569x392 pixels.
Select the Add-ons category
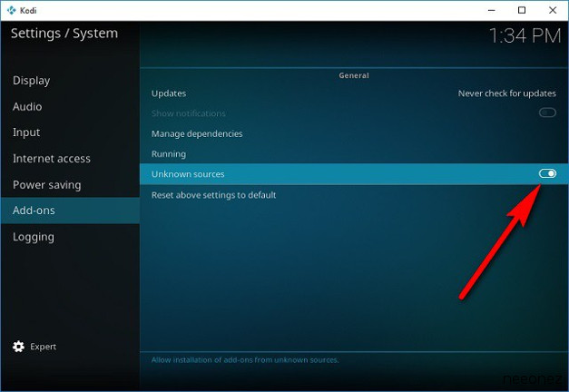[x=70, y=211]
